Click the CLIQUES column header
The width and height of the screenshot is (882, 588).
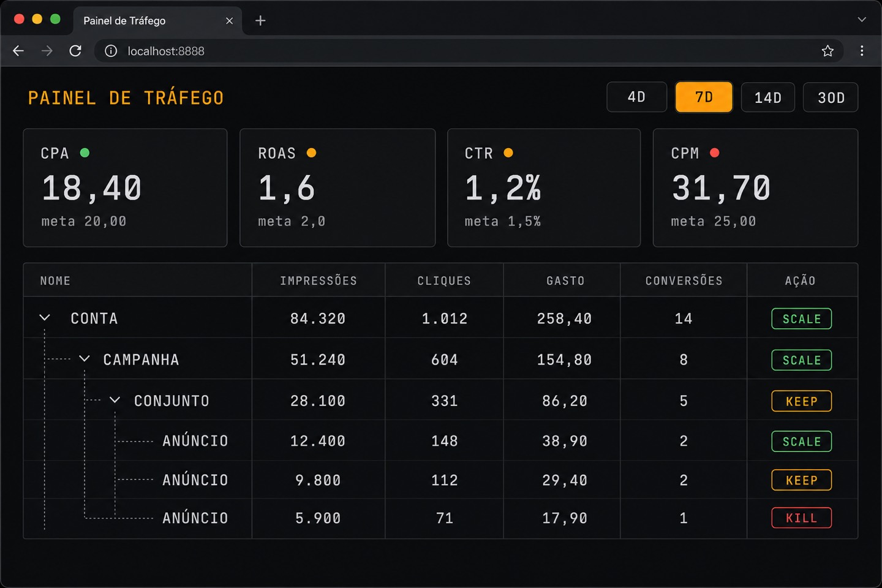pyautogui.click(x=444, y=281)
